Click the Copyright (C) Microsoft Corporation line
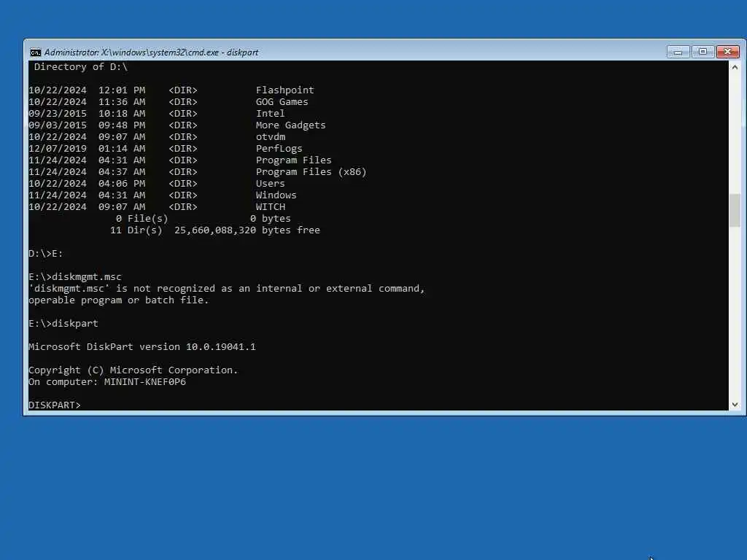 (x=133, y=370)
